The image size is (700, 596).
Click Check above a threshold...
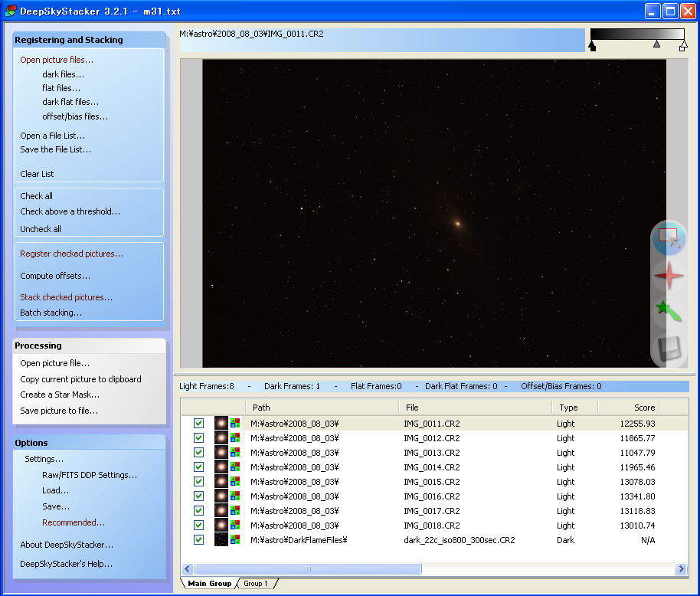coord(70,211)
